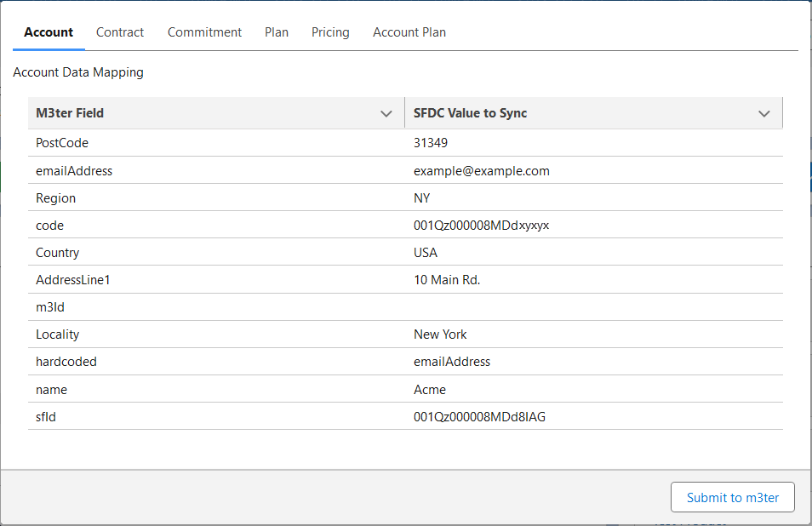The height and width of the screenshot is (526, 812).
Task: Click the sfId value 001Qz000008MDd8IAG
Action: pyautogui.click(x=479, y=417)
